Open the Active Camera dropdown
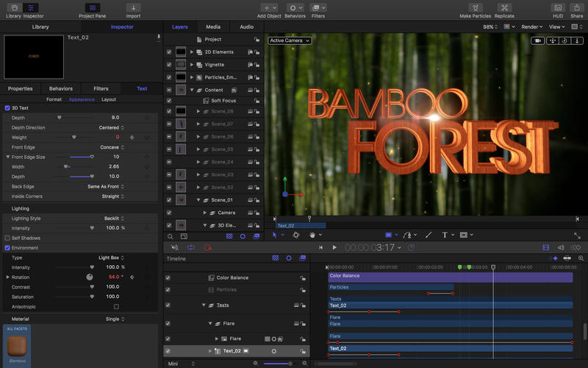The image size is (588, 368). 290,40
